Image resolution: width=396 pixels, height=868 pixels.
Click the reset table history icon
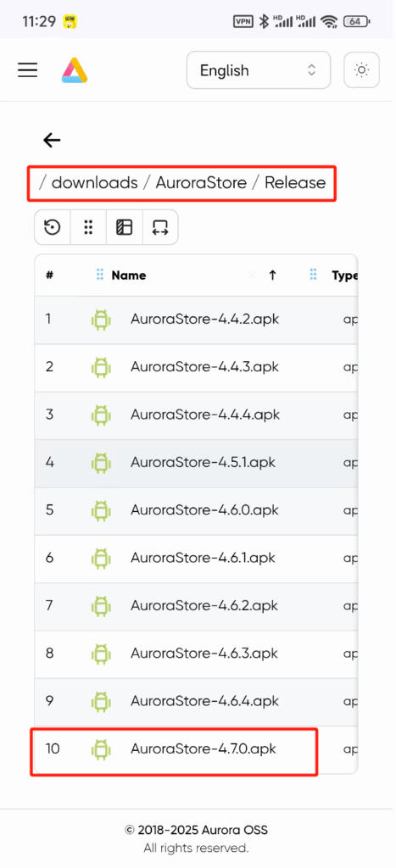point(53,227)
